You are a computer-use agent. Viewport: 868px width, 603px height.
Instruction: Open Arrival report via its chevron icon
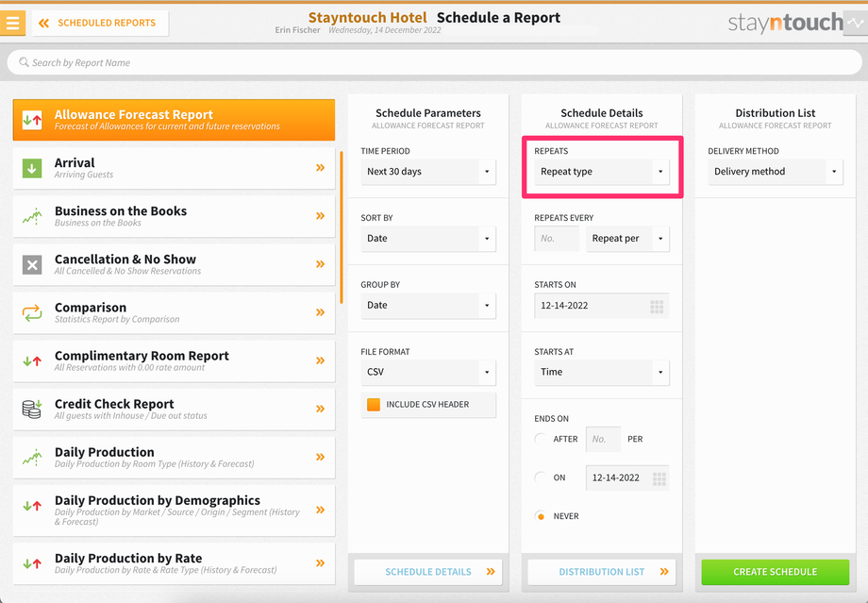(x=321, y=168)
